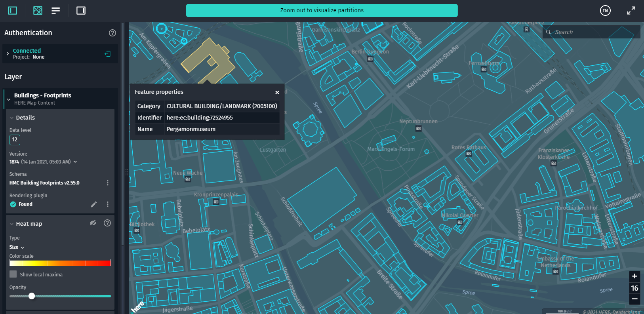
Task: Close the Feature properties popup
Action: (x=277, y=92)
